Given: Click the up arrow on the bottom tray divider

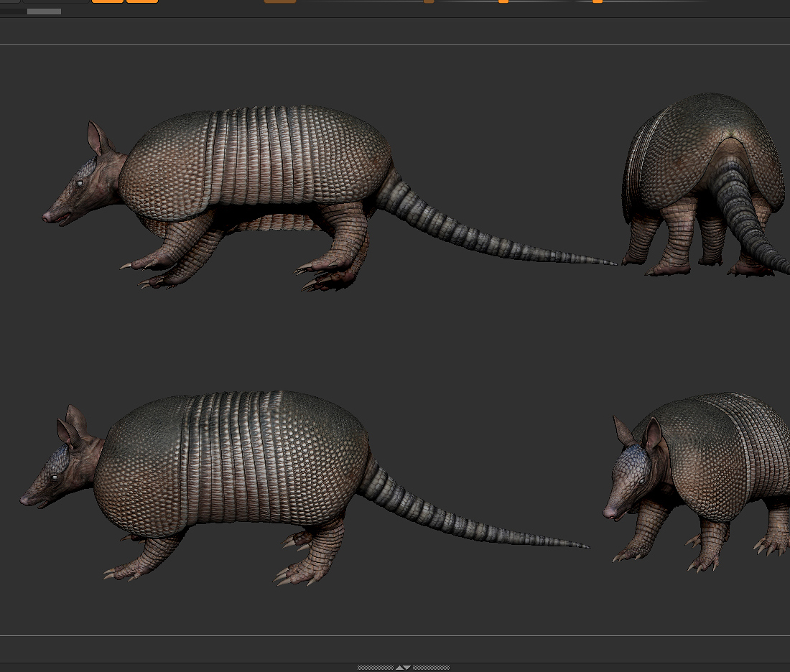Looking at the screenshot, I should tap(399, 668).
